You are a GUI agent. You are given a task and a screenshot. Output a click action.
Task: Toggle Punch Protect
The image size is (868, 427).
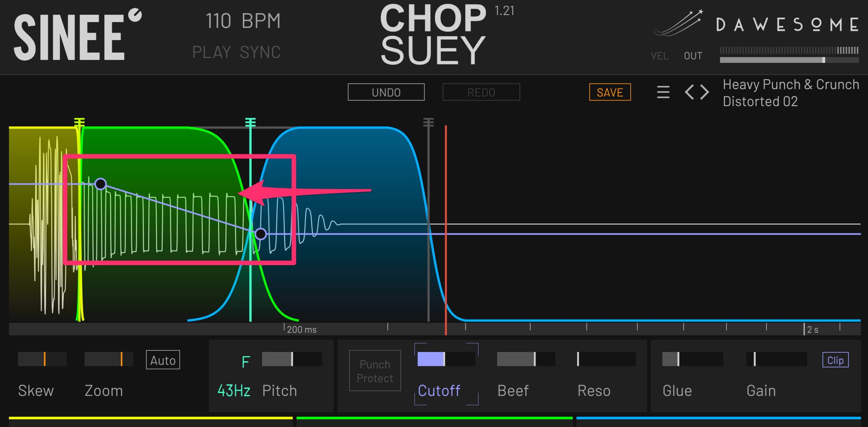click(x=375, y=371)
